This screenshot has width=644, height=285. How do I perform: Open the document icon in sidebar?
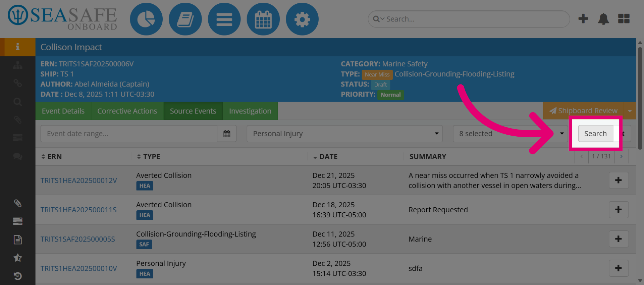click(17, 239)
